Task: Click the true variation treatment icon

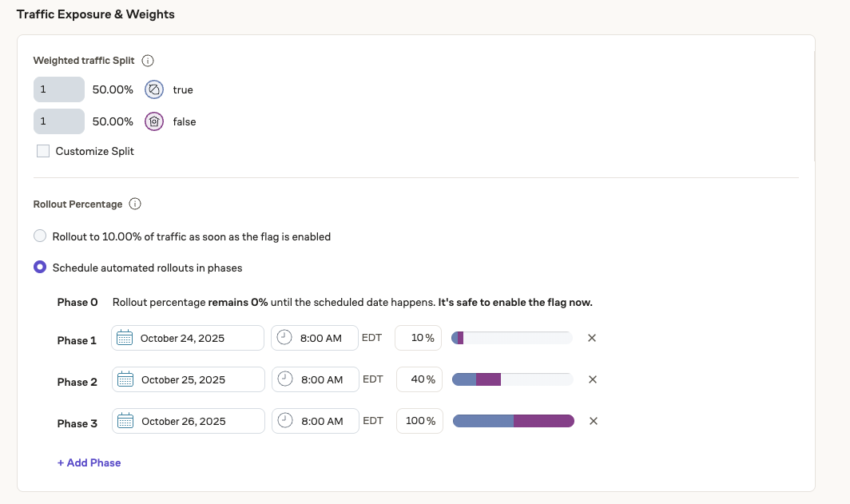Action: [153, 89]
